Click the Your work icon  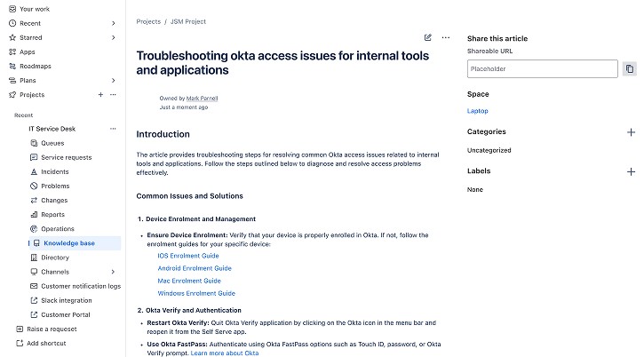[x=12, y=9]
